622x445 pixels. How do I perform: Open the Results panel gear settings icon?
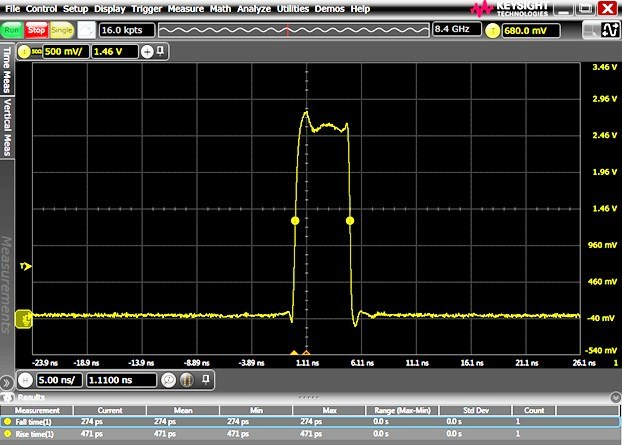click(x=8, y=397)
